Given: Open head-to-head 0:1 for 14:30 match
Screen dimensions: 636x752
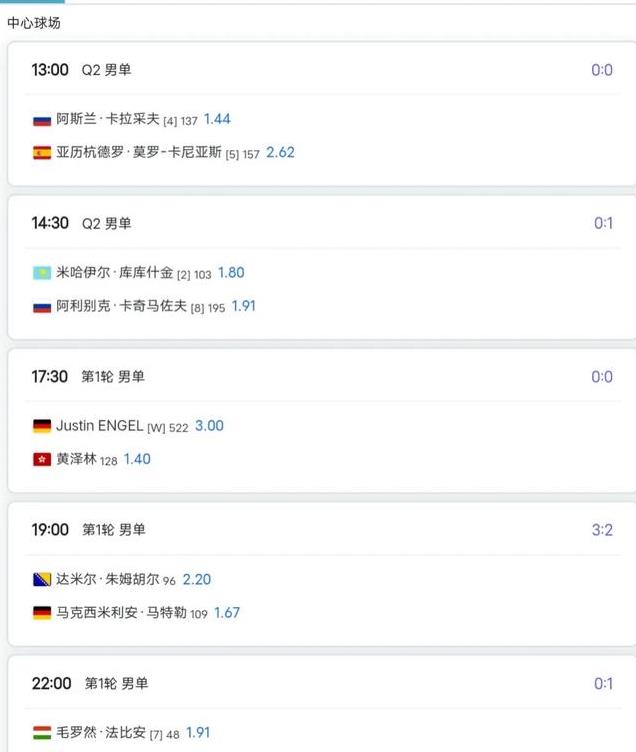Looking at the screenshot, I should click(x=603, y=223).
